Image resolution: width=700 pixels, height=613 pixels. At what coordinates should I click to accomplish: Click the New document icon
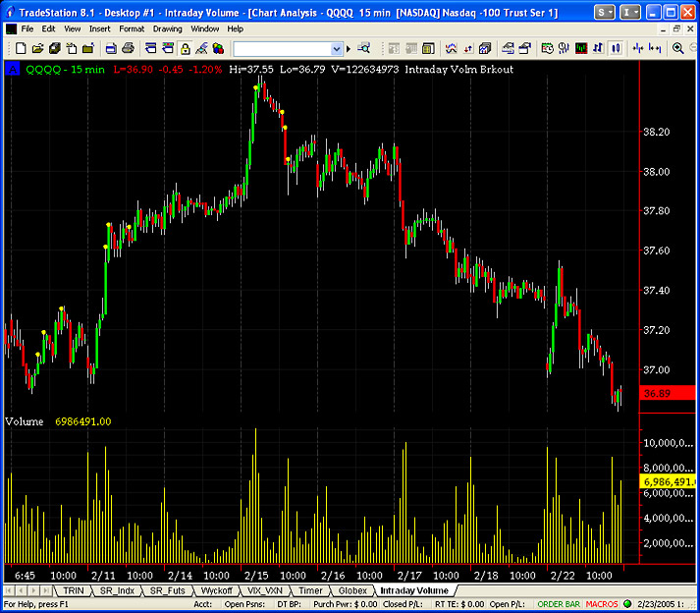(21, 48)
